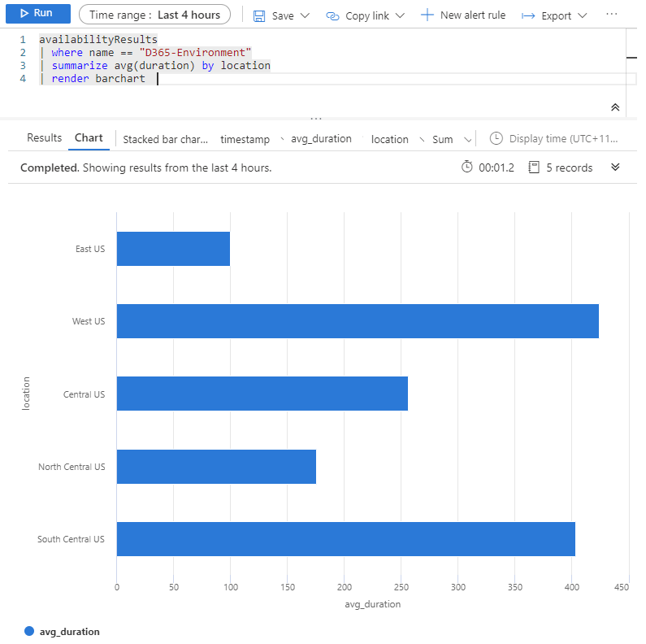Open the Time range selector
Image resolution: width=646 pixels, height=644 pixels.
154,15
